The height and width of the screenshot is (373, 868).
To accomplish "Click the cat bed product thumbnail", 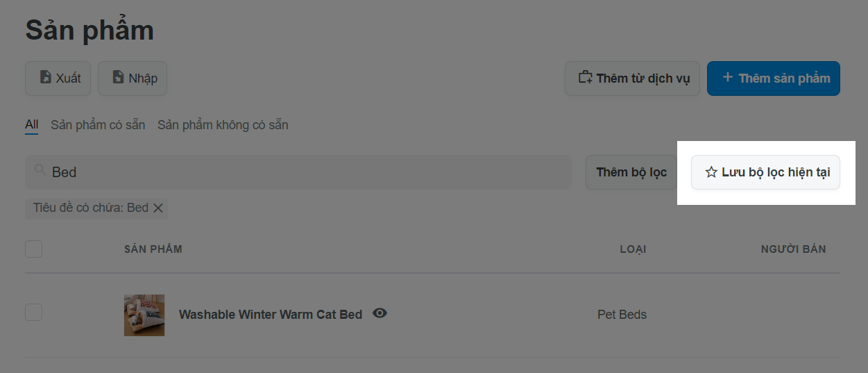I will click(x=144, y=315).
